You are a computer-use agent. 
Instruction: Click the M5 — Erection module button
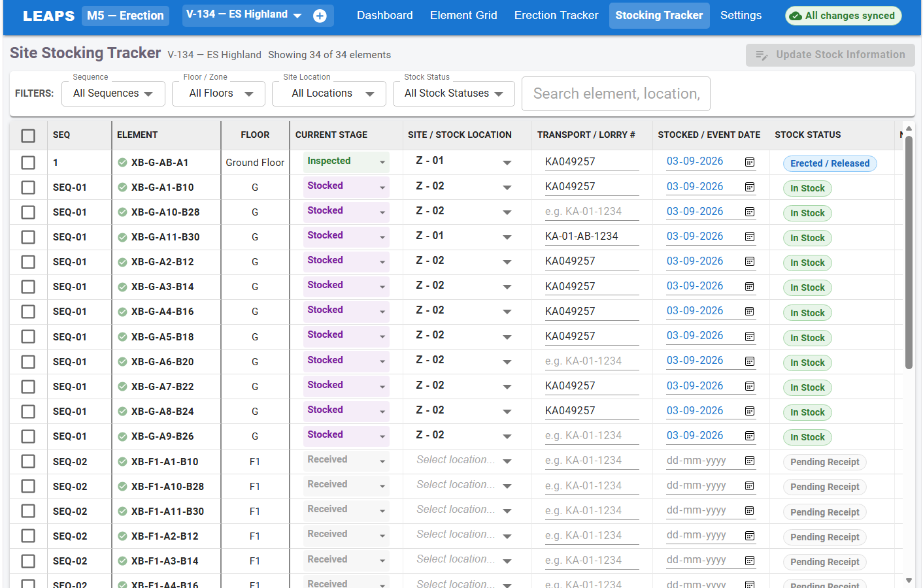(x=126, y=16)
